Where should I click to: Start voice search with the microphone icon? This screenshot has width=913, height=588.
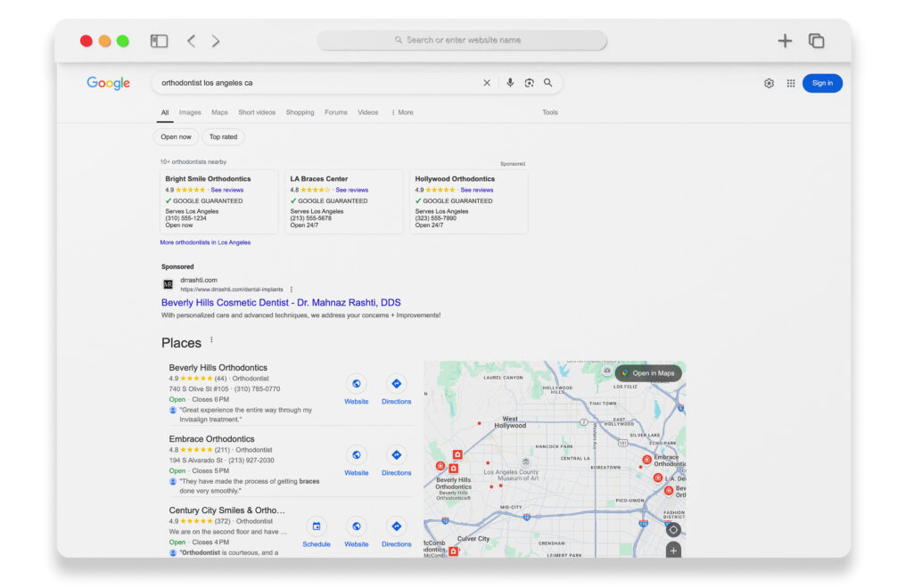click(x=510, y=83)
